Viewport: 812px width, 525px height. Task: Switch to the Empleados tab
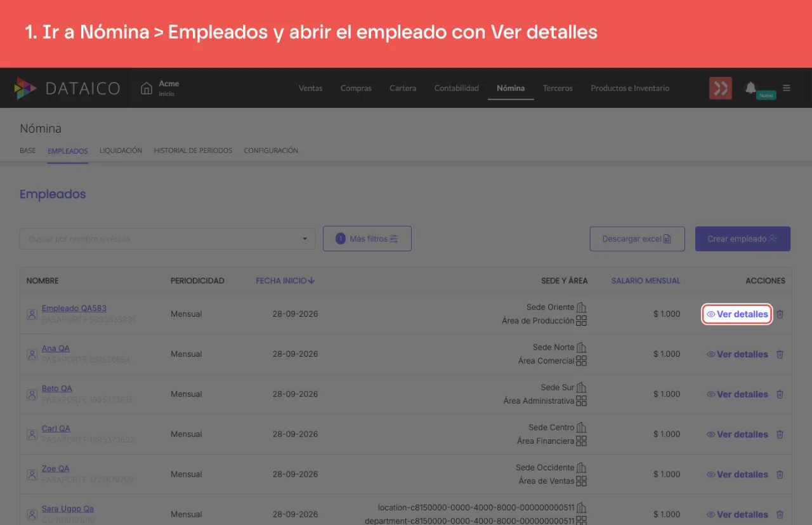[68, 151]
